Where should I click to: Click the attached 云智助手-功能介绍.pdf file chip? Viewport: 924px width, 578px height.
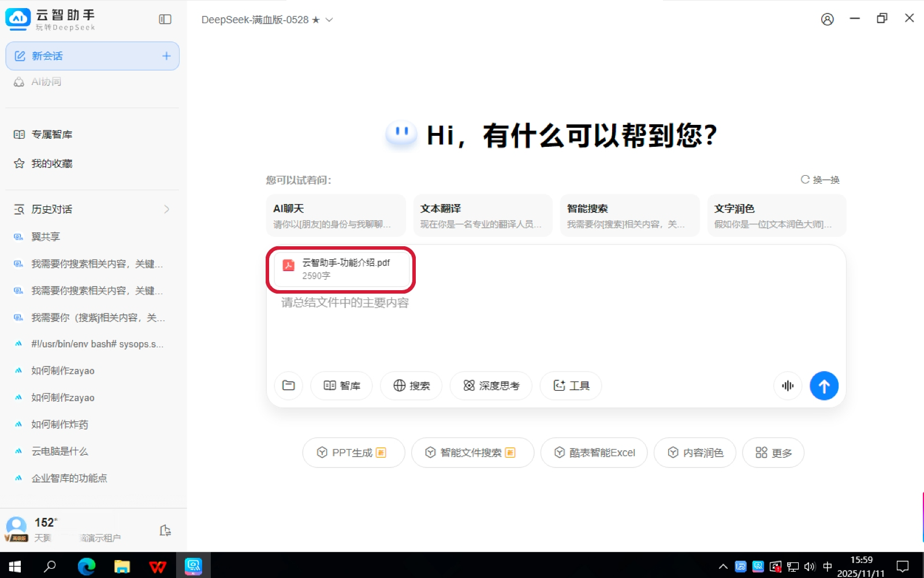click(x=341, y=269)
